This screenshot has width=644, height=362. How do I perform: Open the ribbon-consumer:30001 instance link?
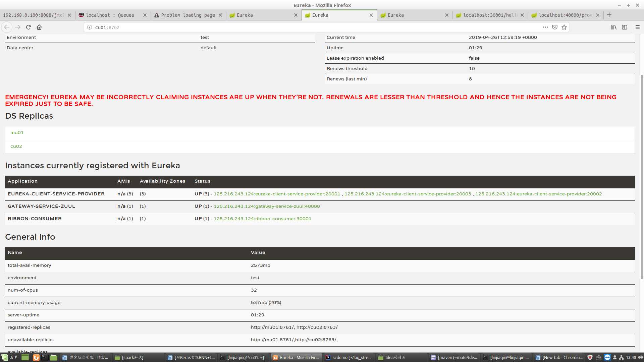pyautogui.click(x=262, y=219)
